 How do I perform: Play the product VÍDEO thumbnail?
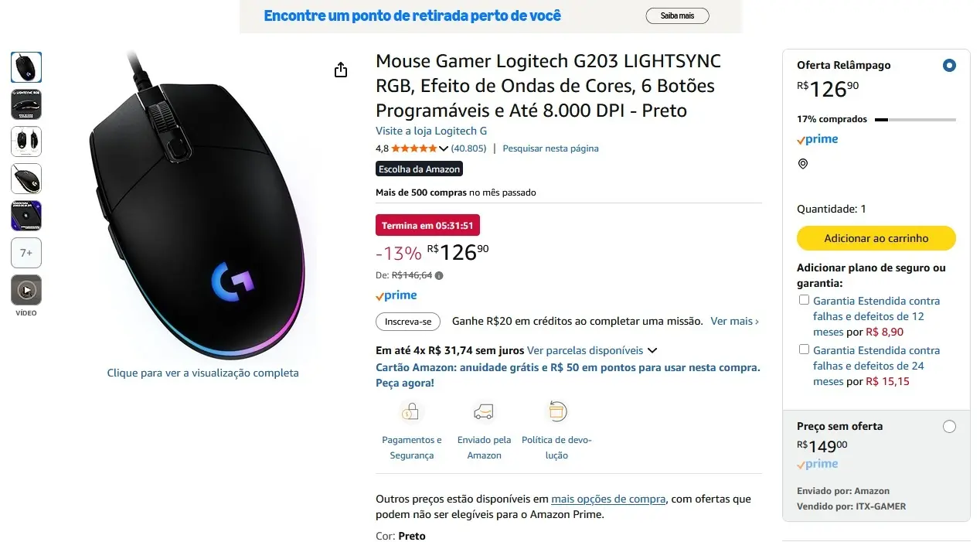pos(26,291)
